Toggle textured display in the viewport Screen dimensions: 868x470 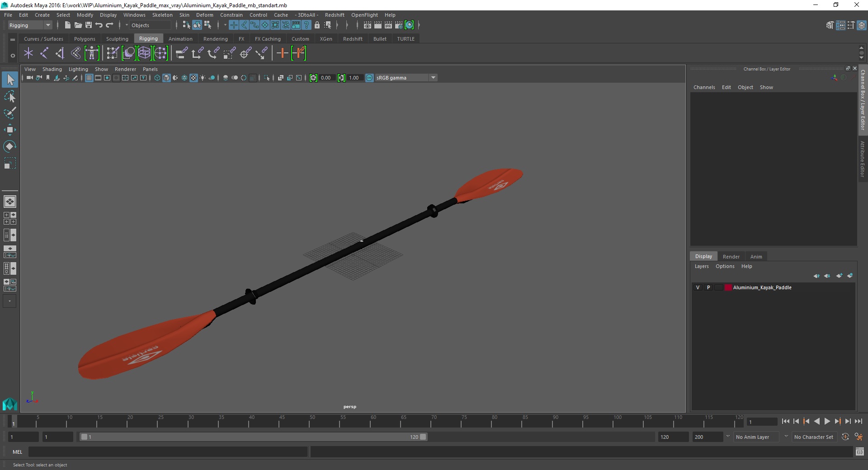coord(193,78)
